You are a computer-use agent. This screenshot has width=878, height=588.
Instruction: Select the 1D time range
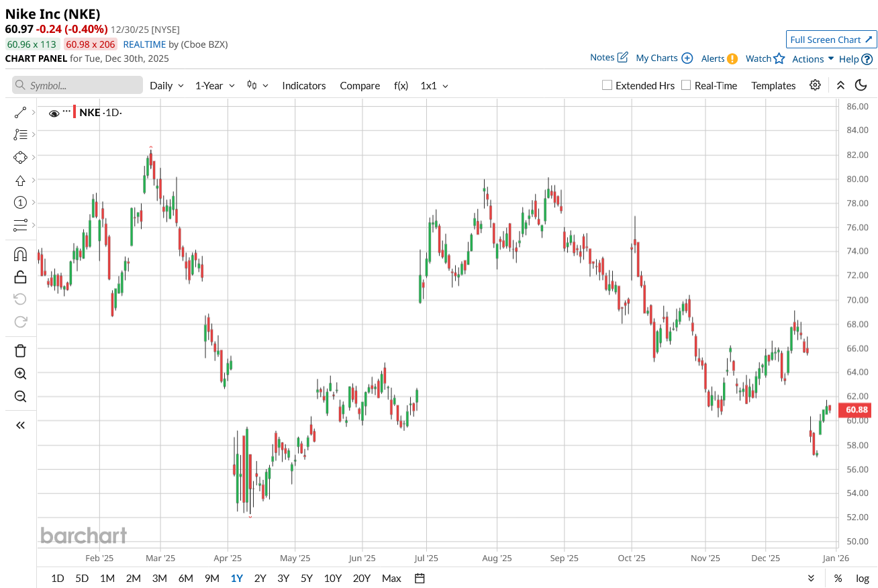tap(58, 578)
